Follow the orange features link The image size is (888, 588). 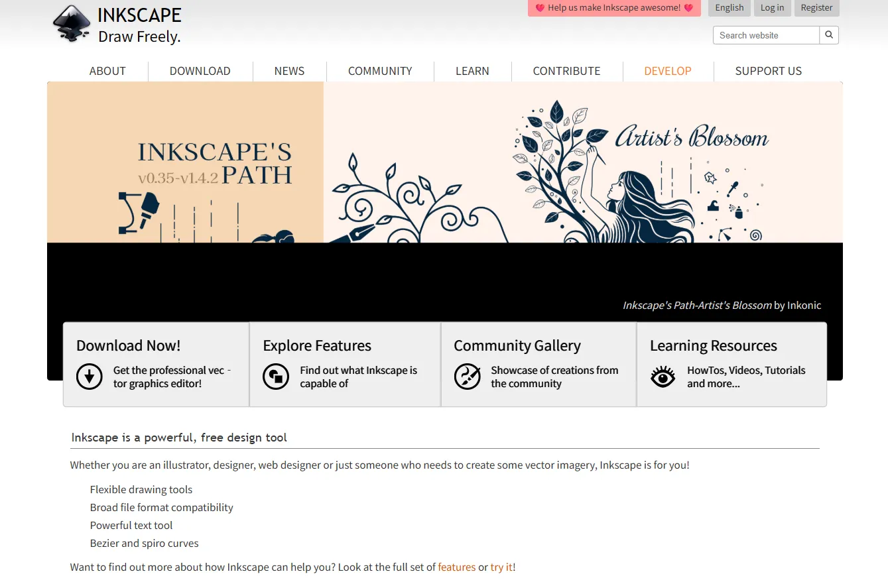457,567
